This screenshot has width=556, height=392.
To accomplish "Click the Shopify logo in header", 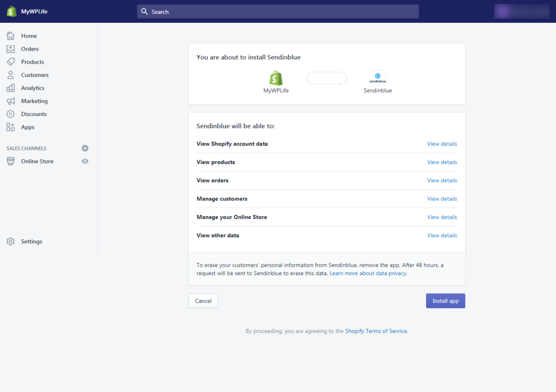I will 12,11.
